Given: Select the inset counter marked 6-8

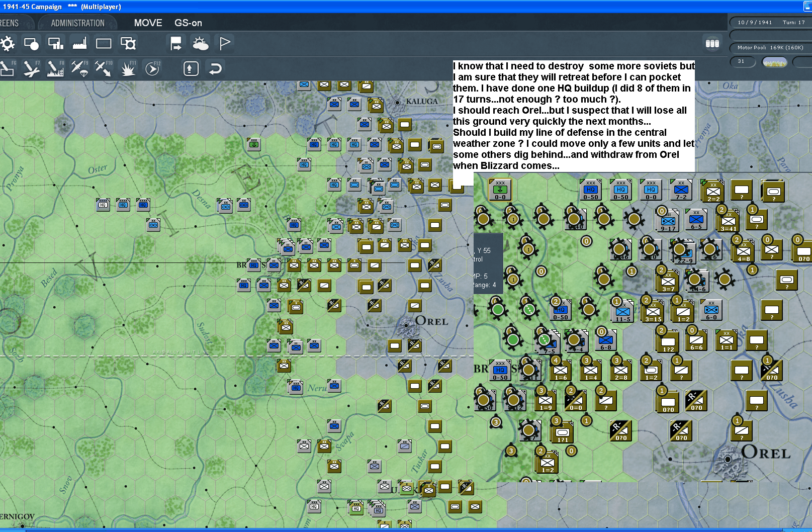Looking at the screenshot, I should coord(605,340).
